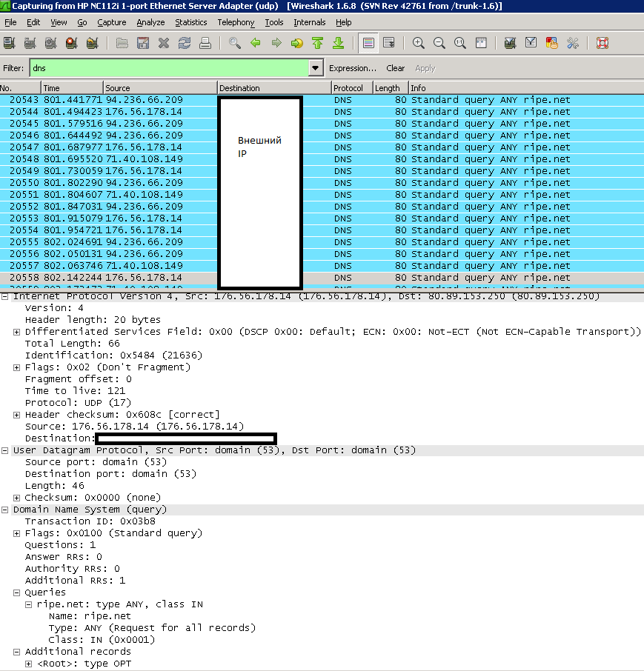Toggle packet colorize button
This screenshot has height=671, width=644.
[368, 43]
